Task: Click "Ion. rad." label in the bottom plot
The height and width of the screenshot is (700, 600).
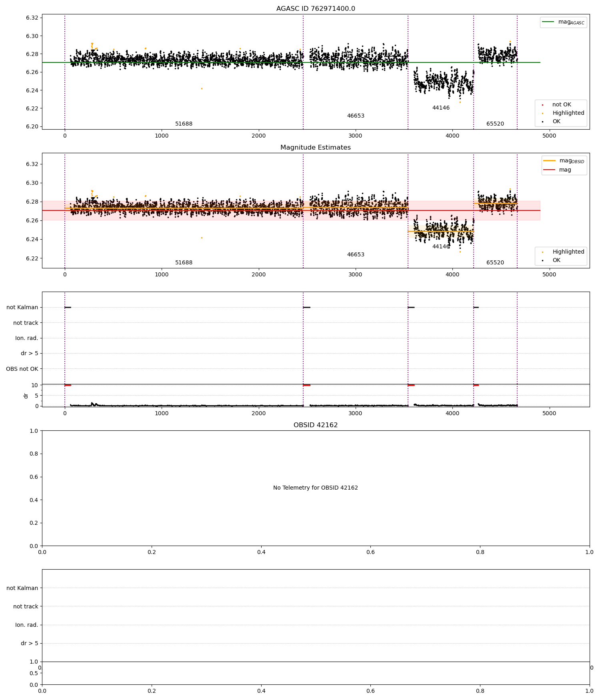Action: pos(27,625)
